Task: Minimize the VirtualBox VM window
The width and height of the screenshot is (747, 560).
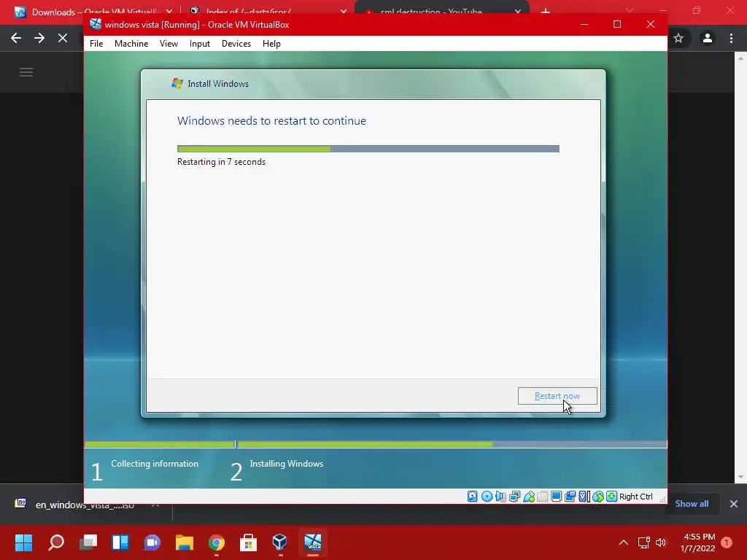Action: pyautogui.click(x=584, y=24)
